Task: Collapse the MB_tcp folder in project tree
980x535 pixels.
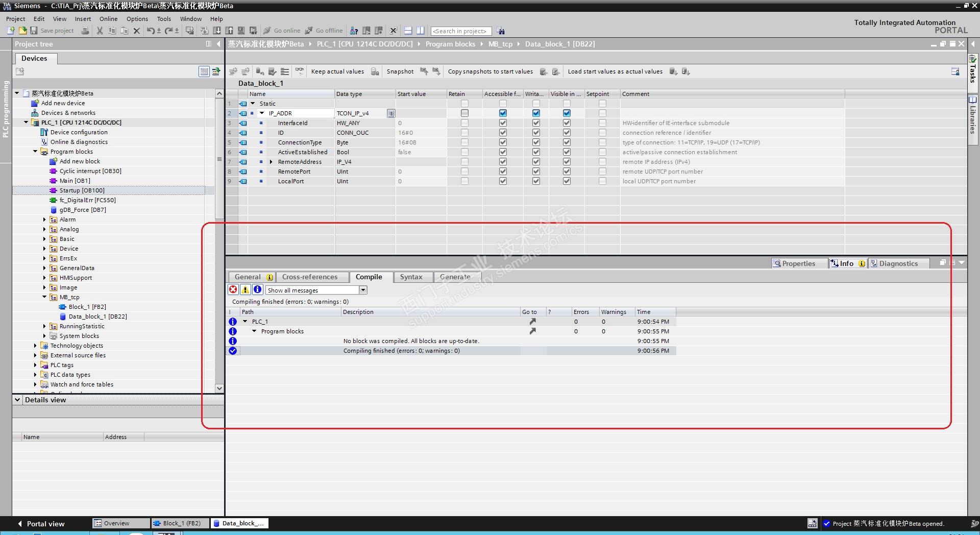Action: (x=44, y=297)
